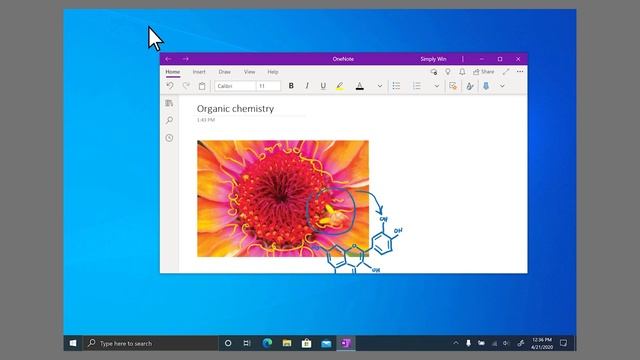Screen dimensions: 640x360
Task: Open the Mail app from the taskbar
Action: pos(326,343)
